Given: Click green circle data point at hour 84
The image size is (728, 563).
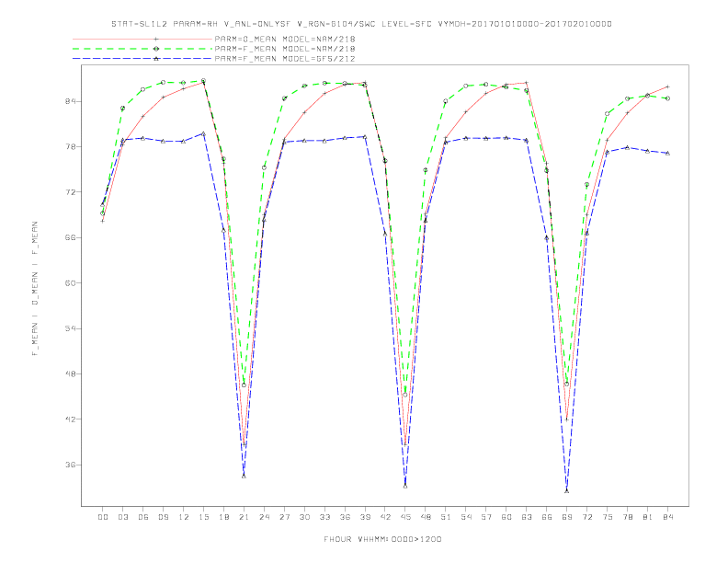Looking at the screenshot, I should pos(668,98).
